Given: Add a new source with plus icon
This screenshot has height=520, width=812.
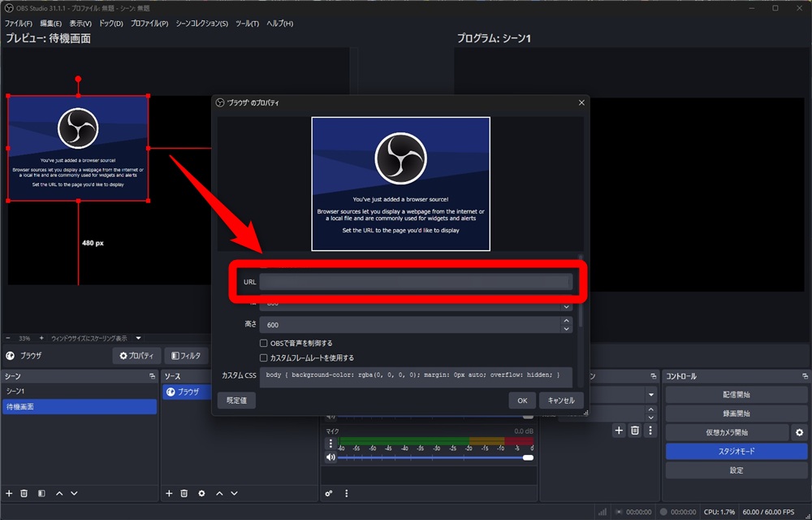Looking at the screenshot, I should click(x=169, y=493).
